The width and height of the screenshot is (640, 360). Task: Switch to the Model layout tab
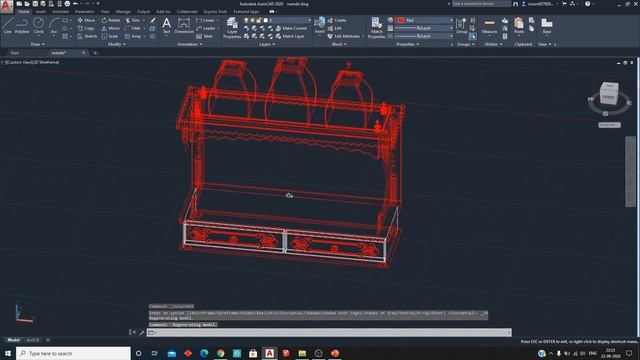click(x=13, y=340)
